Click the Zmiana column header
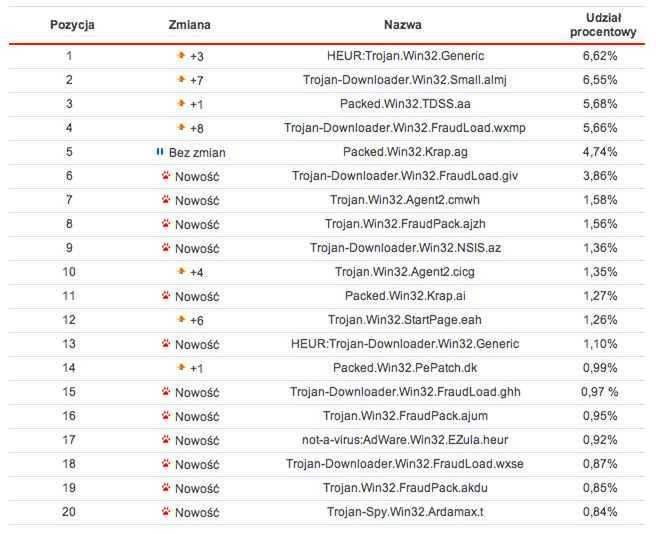This screenshot has height=534, width=656. tap(189, 24)
